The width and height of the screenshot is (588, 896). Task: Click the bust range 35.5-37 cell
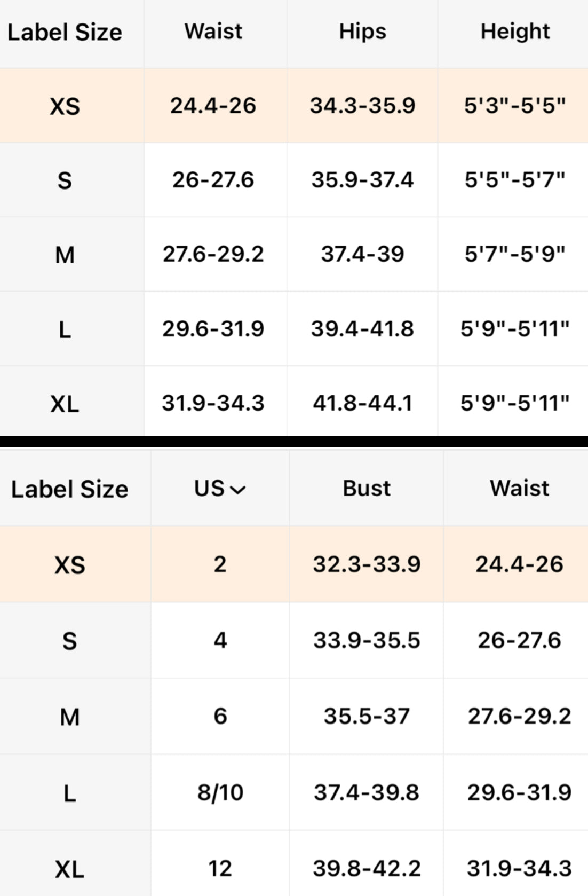367,716
